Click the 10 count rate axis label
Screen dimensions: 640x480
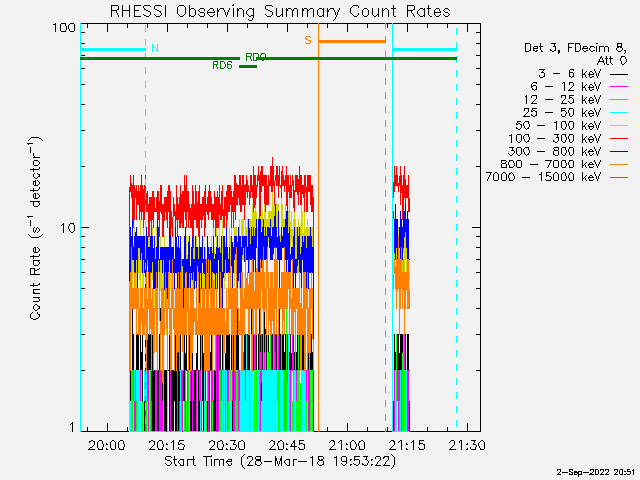coord(68,228)
